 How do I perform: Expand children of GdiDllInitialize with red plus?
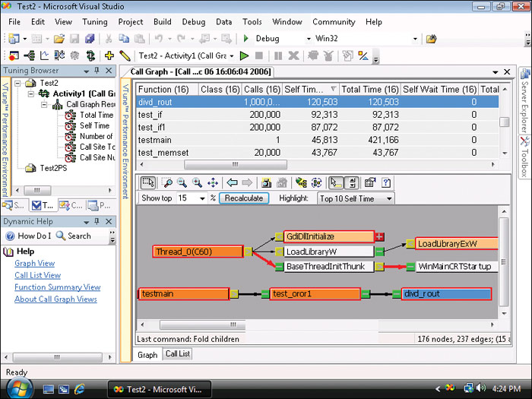(x=380, y=237)
